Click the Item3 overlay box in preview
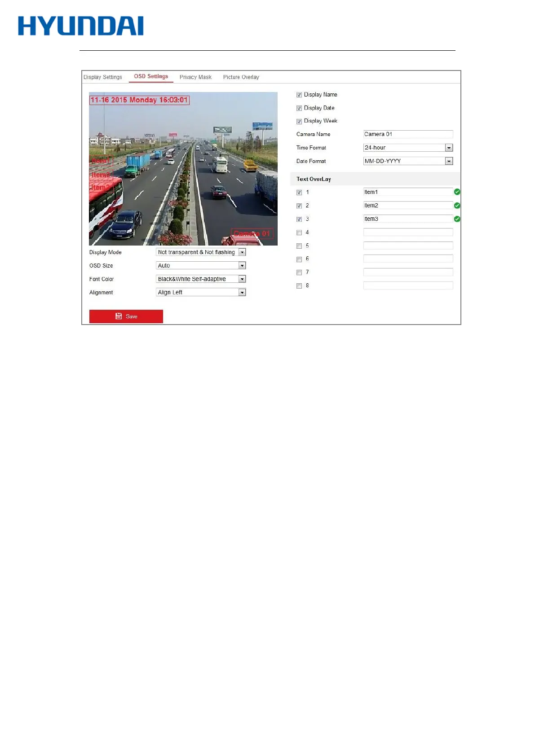The image size is (535, 756). coord(101,187)
